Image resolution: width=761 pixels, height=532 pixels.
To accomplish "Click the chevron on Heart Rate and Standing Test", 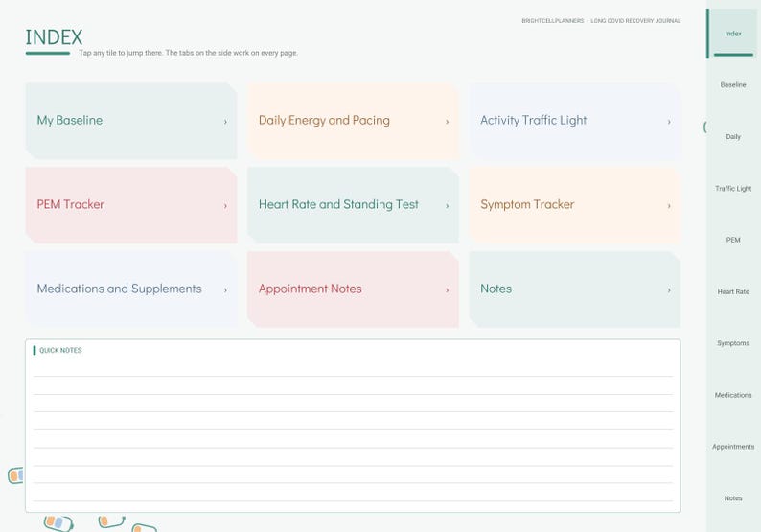I will pyautogui.click(x=447, y=206).
